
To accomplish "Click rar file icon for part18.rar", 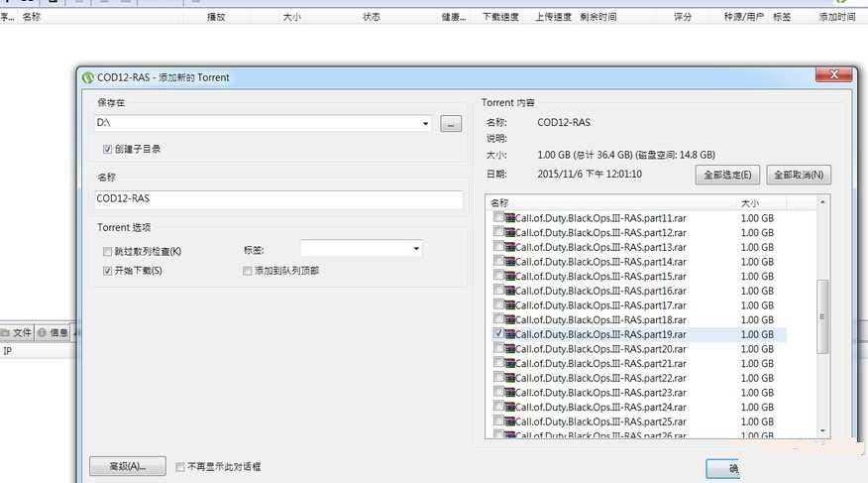I will pos(510,319).
